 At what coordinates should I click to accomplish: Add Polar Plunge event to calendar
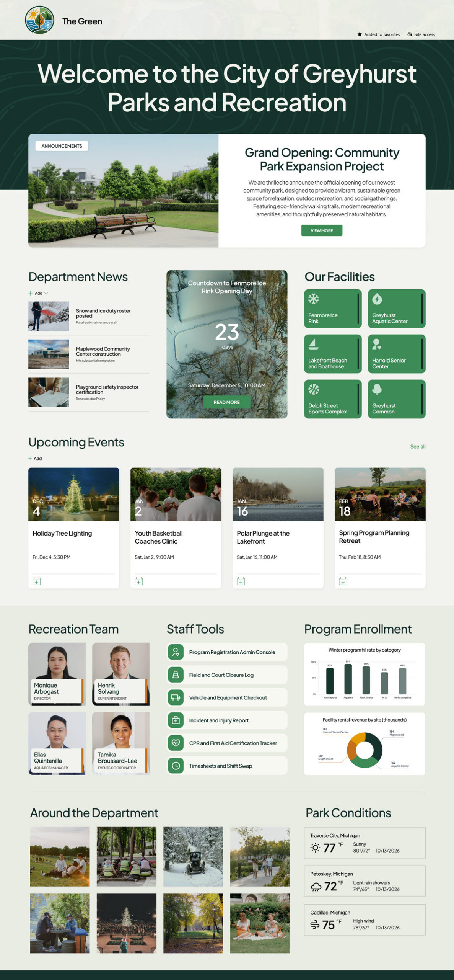[241, 581]
